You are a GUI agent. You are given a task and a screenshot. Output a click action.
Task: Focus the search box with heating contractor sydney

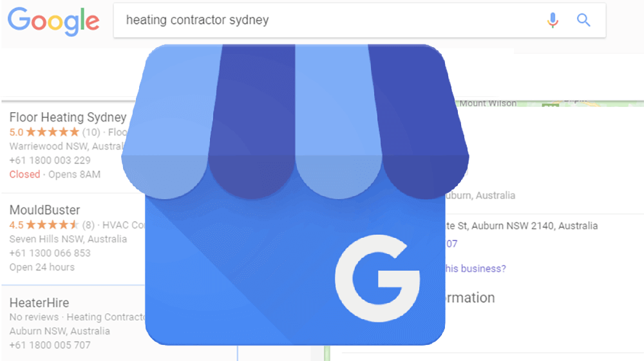359,20
